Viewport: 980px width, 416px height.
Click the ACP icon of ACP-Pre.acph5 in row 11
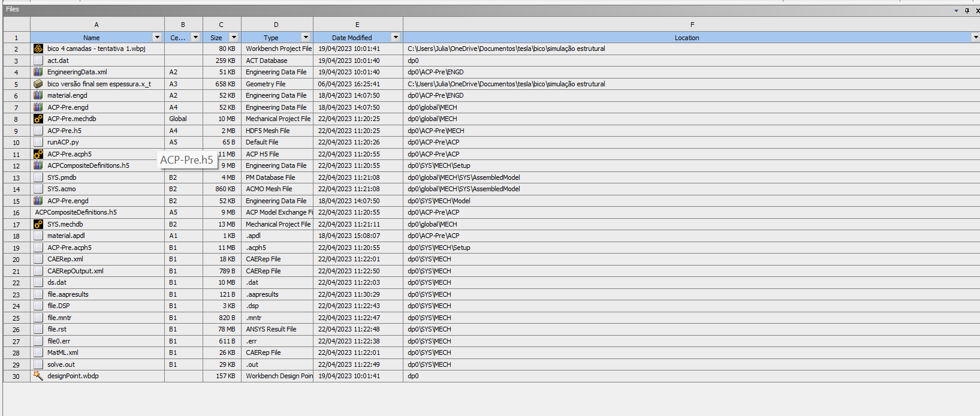pyautogui.click(x=38, y=154)
